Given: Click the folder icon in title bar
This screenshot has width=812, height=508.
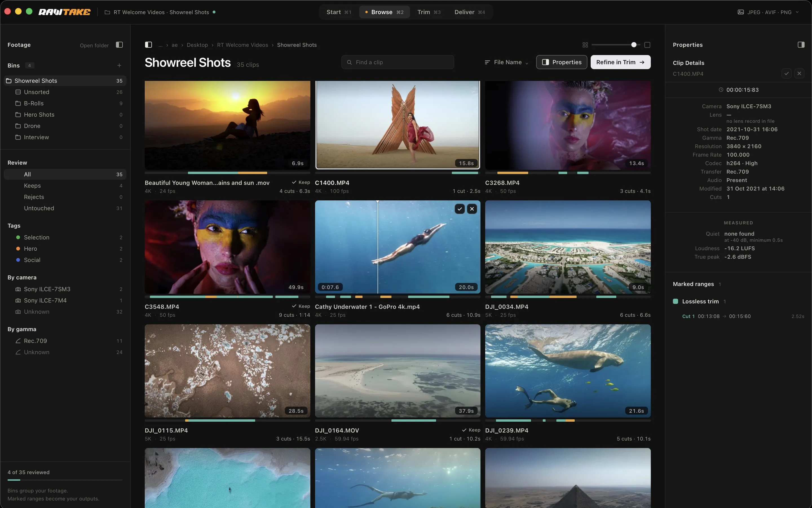Looking at the screenshot, I should pos(107,12).
